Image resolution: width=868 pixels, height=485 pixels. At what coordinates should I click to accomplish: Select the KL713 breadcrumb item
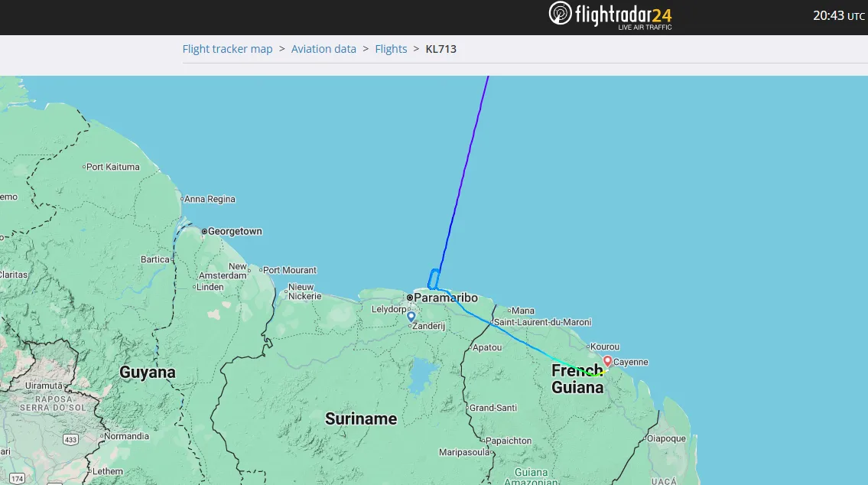(x=441, y=49)
